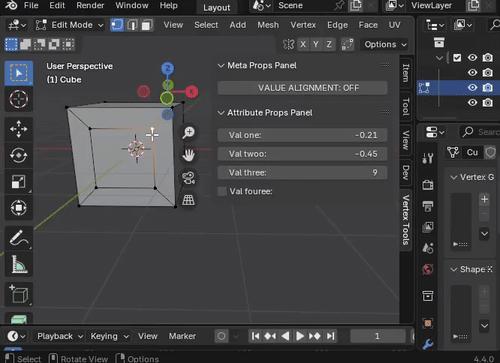The height and width of the screenshot is (363, 500).
Task: Open the editor type dropdown in header
Action: click(x=17, y=25)
